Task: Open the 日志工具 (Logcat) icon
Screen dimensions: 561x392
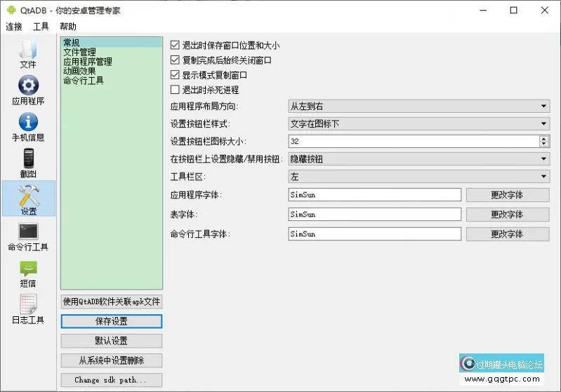Action: (x=28, y=309)
